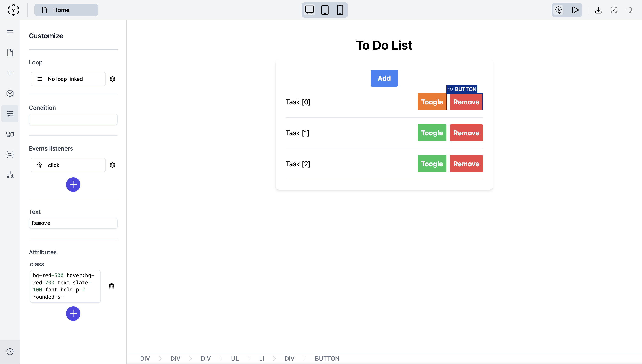Image resolution: width=642 pixels, height=364 pixels.
Task: Select the first DIV in breadcrumb path
Action: (x=145, y=358)
